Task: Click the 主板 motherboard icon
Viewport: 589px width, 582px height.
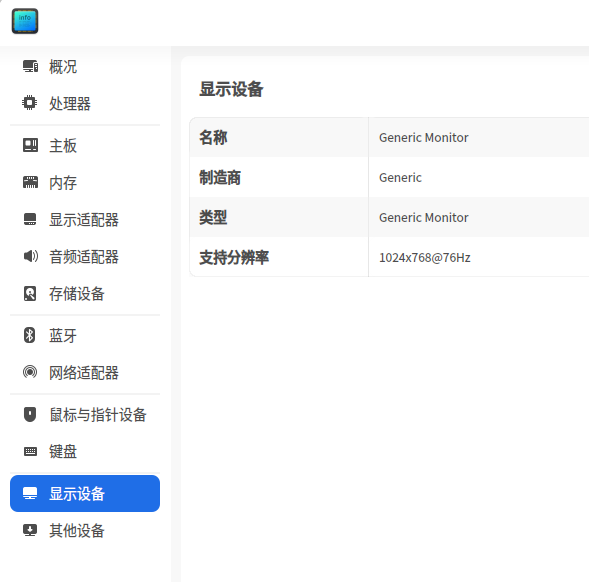Action: [30, 145]
